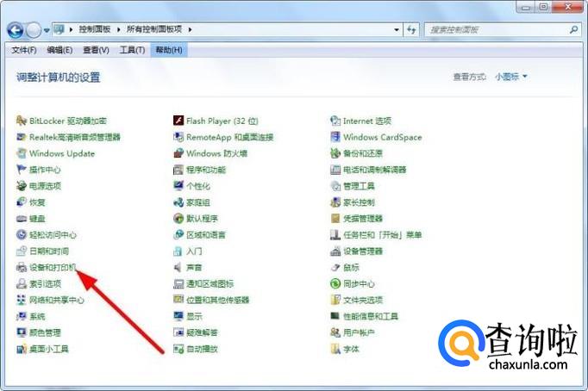Click the 设备和打印机 printer icon
The height and width of the screenshot is (391, 588).
[22, 267]
